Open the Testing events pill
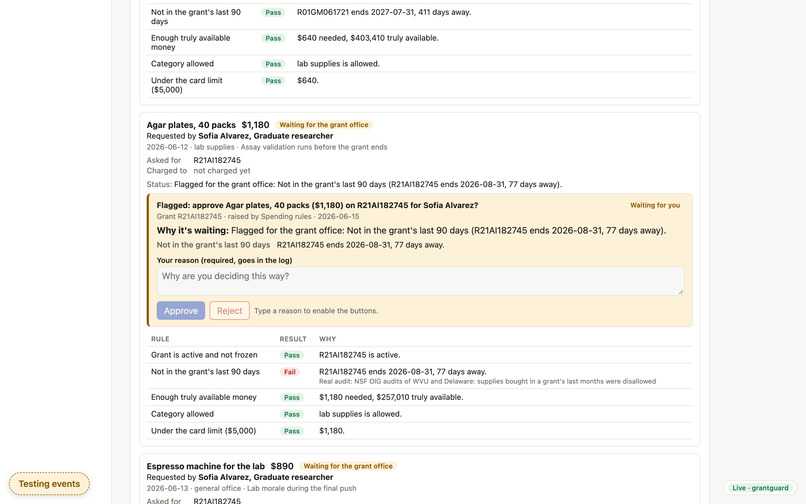Viewport: 806px width, 504px height. pos(49,484)
